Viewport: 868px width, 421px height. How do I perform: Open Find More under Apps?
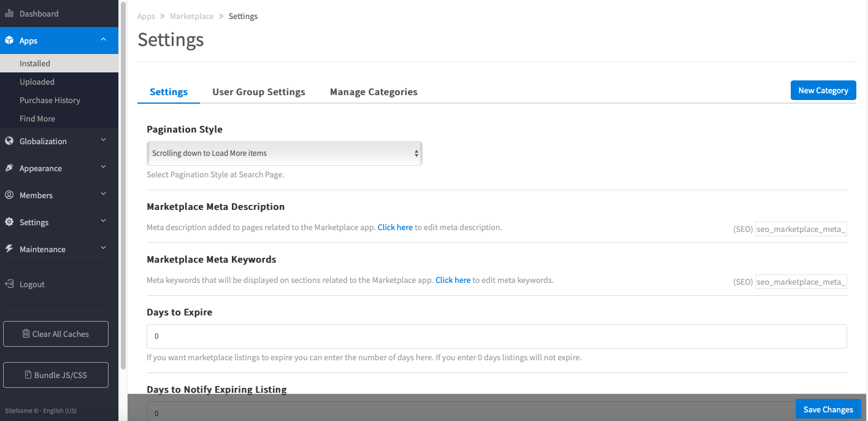pos(59,118)
